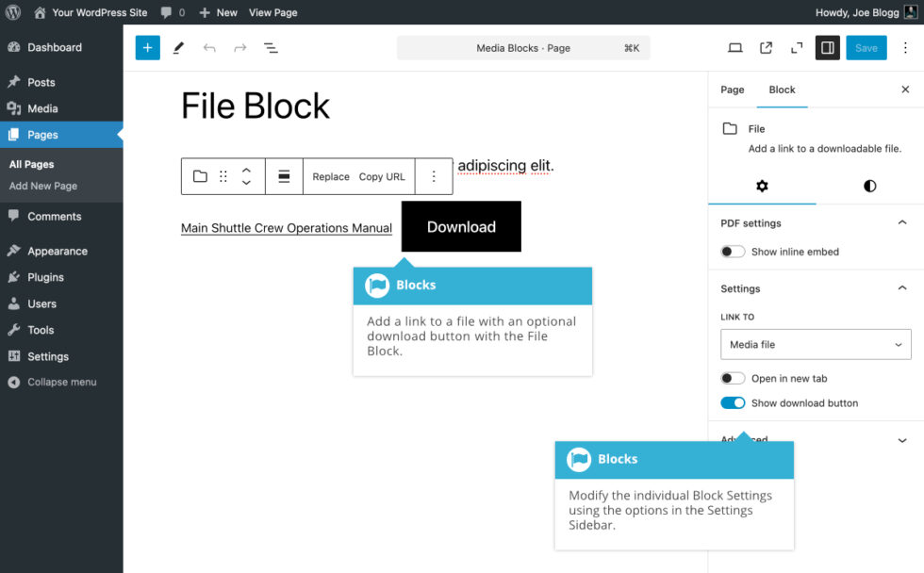Expand the Advanced section chevron
The image size is (924, 573).
coord(901,440)
